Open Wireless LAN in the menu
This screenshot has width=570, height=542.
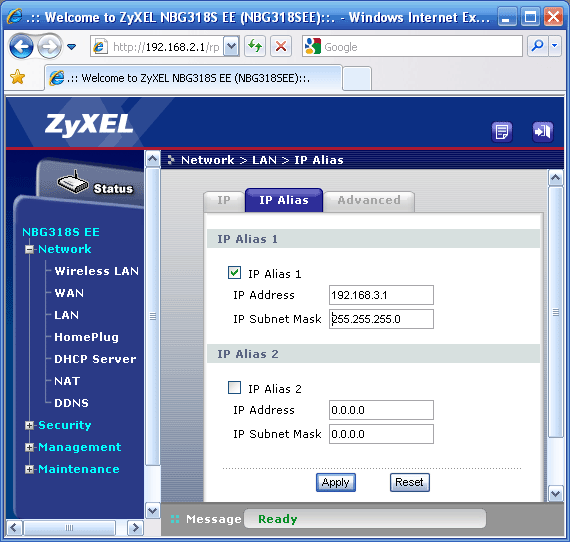(x=96, y=271)
